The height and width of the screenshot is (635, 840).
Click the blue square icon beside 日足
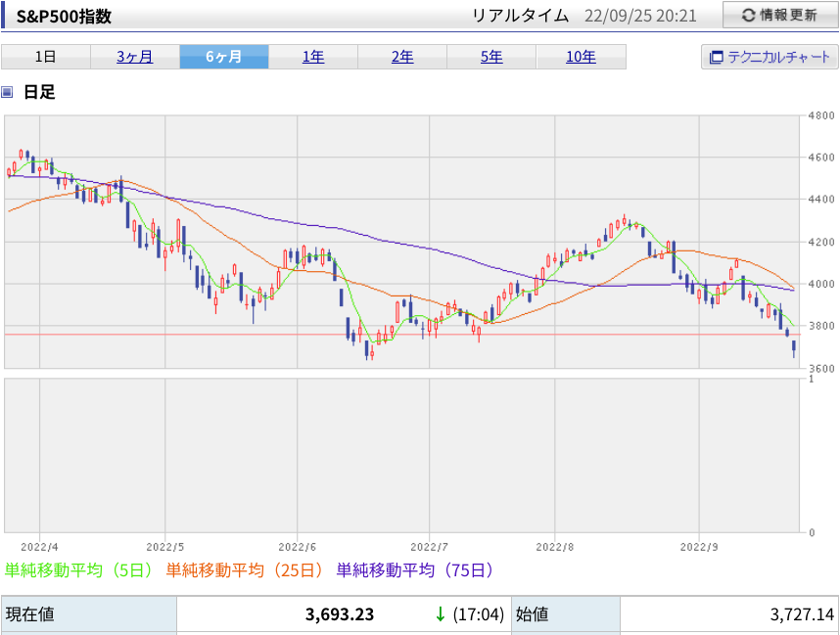tap(7, 92)
